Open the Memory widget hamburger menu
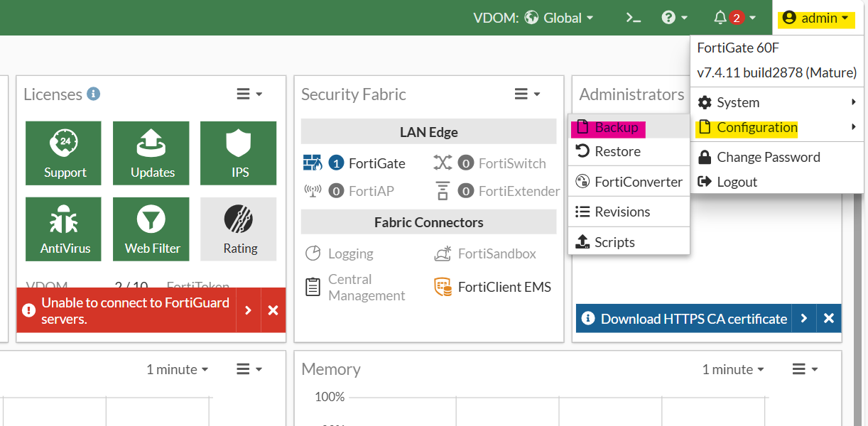Screen dimensions: 868x426 coord(805,369)
